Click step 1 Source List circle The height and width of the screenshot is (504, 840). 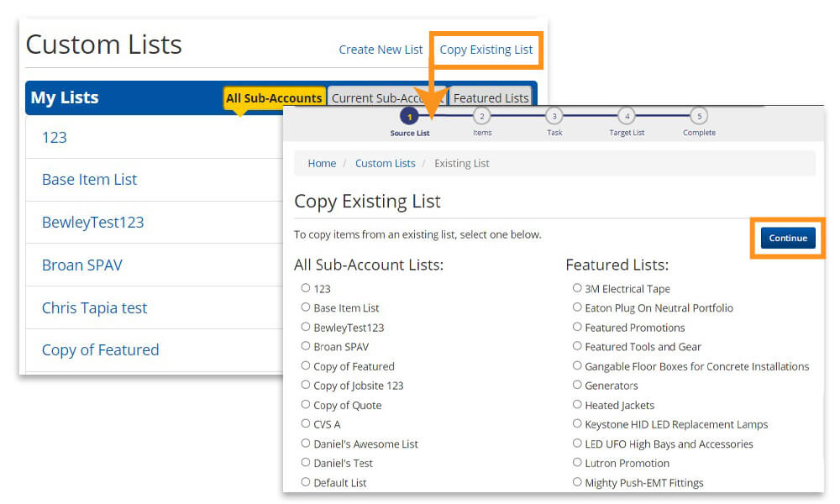409,116
